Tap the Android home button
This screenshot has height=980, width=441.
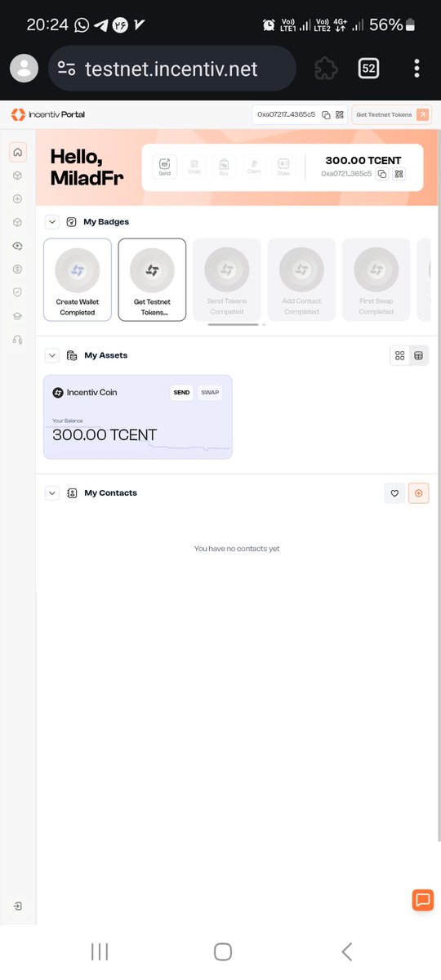point(222,951)
